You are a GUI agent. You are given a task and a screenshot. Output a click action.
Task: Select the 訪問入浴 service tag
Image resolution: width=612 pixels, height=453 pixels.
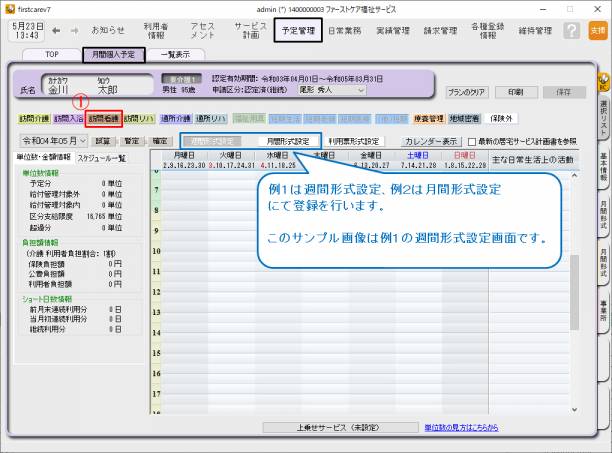[68, 119]
